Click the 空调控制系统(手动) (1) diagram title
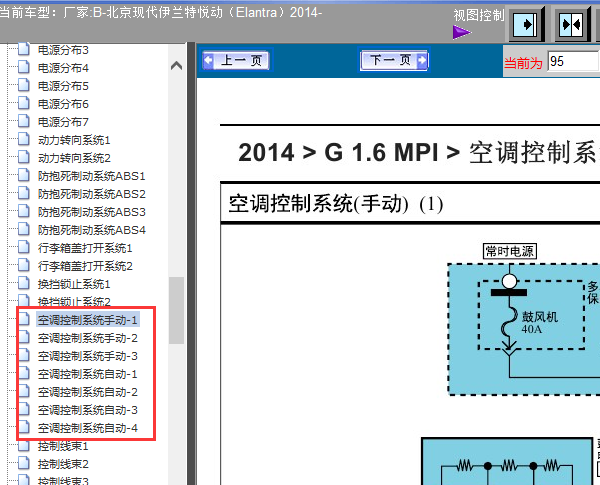 (336, 204)
